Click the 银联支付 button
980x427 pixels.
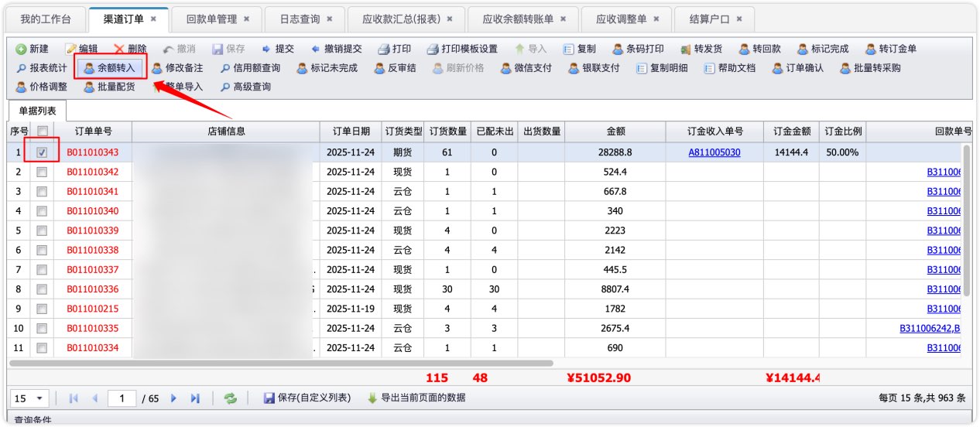[595, 68]
